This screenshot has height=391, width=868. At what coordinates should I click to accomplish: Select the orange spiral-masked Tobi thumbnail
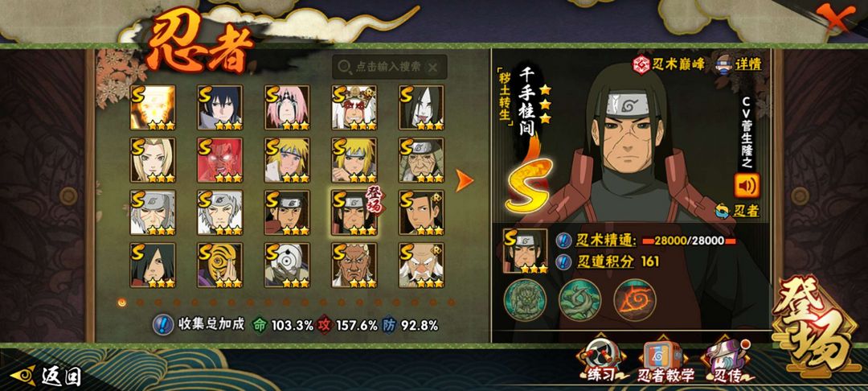[x=219, y=265]
